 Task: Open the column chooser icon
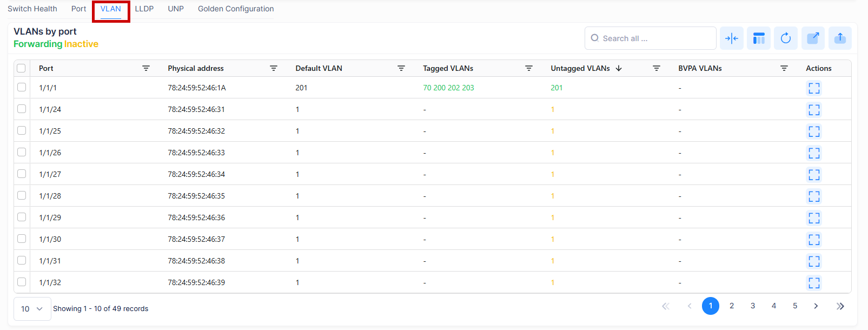click(x=758, y=38)
